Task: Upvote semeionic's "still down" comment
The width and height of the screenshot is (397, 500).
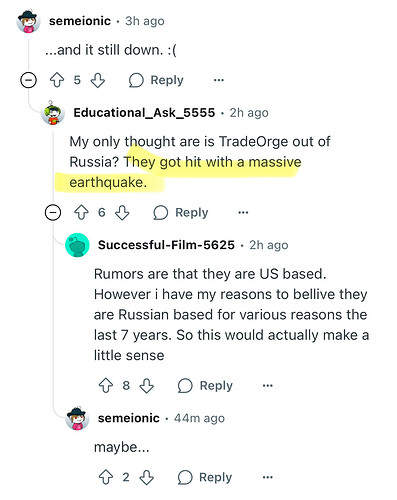Action: (57, 80)
